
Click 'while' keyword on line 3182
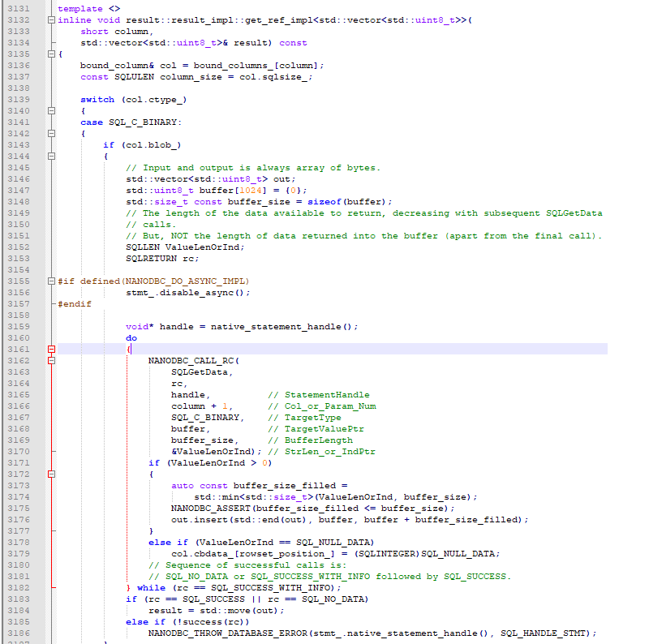(x=151, y=588)
